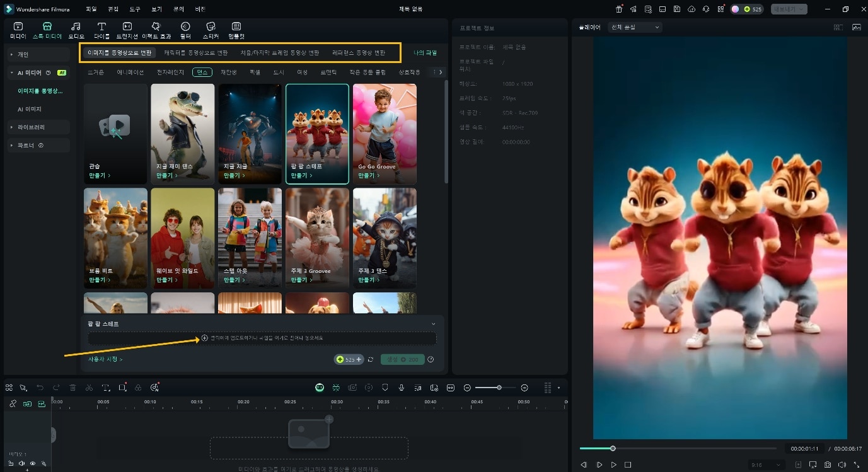
Task: Click the image upload drop area
Action: click(262, 338)
